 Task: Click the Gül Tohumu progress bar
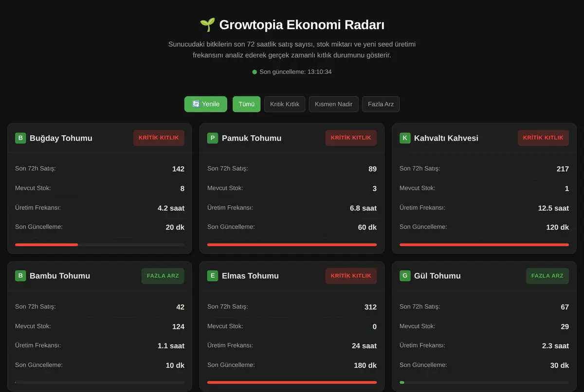(484, 382)
